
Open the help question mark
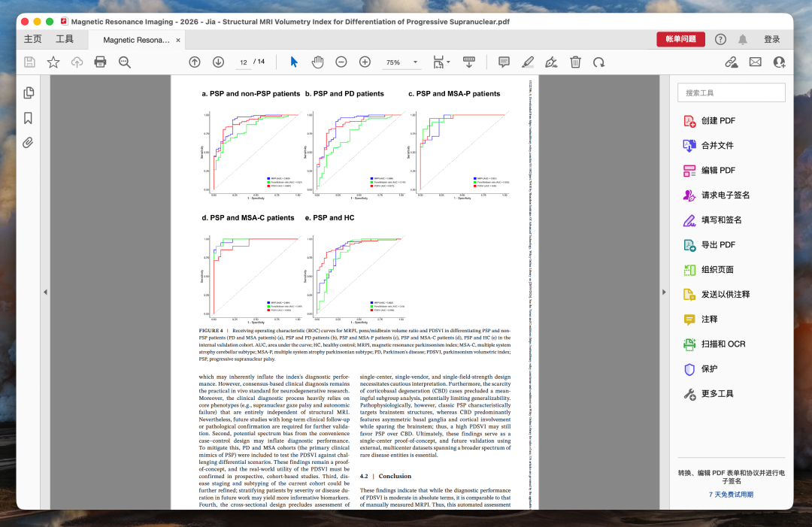[720, 39]
